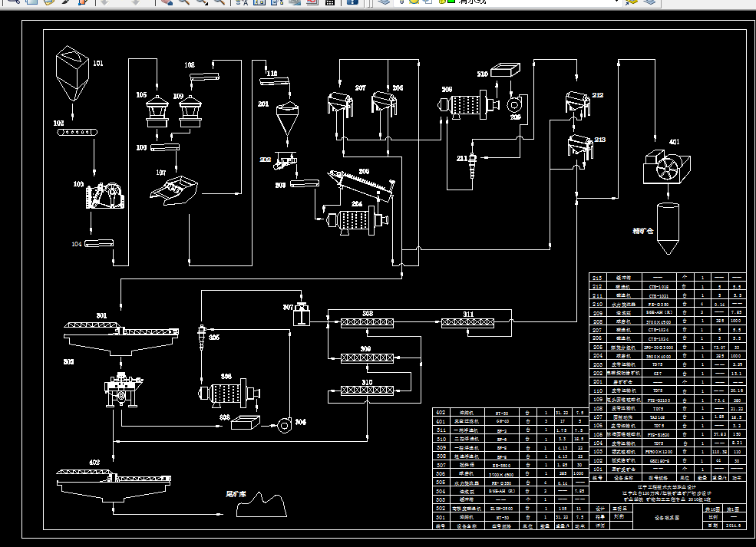Click the 第1张 cell in title block
Image resolution: width=756 pixels, height=547 pixels.
(x=734, y=509)
